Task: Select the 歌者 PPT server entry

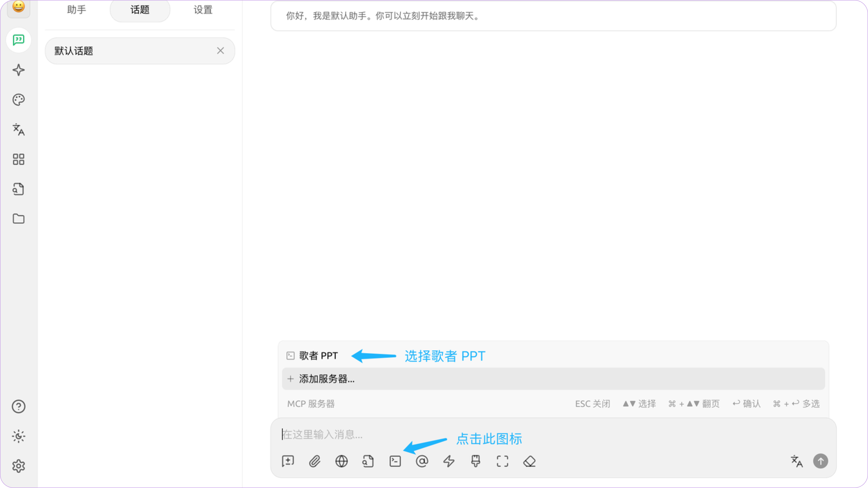Action: click(x=553, y=356)
